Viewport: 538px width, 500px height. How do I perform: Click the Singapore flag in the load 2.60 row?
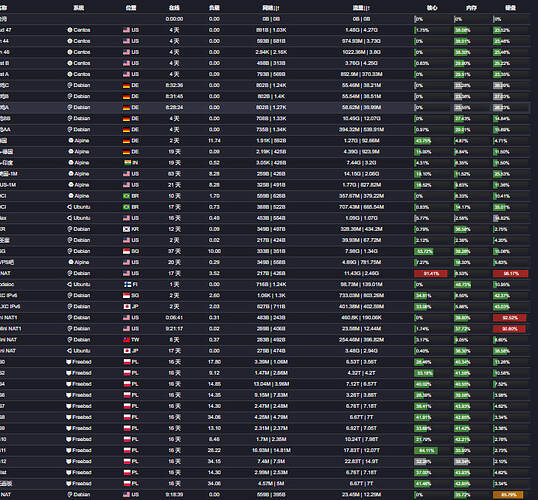click(x=126, y=295)
